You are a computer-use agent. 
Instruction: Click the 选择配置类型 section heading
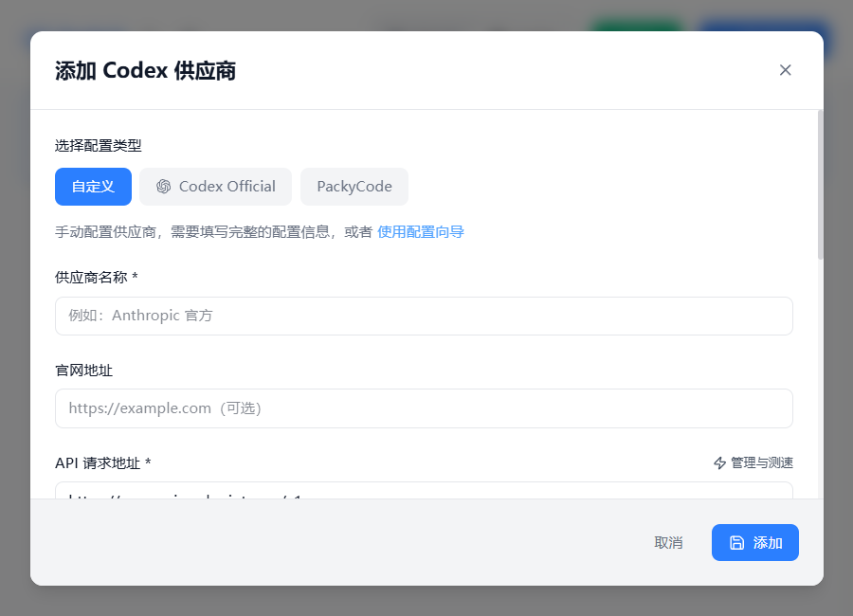(x=99, y=145)
